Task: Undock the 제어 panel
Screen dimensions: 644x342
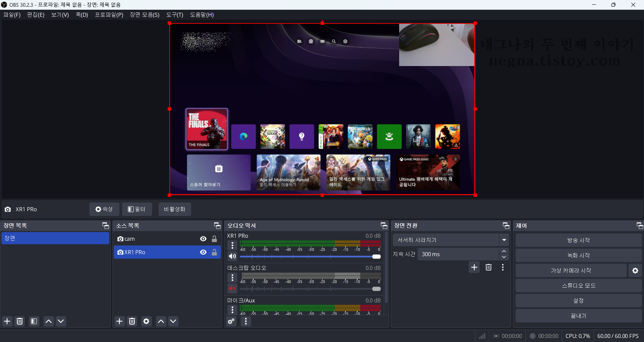Action: (640, 225)
